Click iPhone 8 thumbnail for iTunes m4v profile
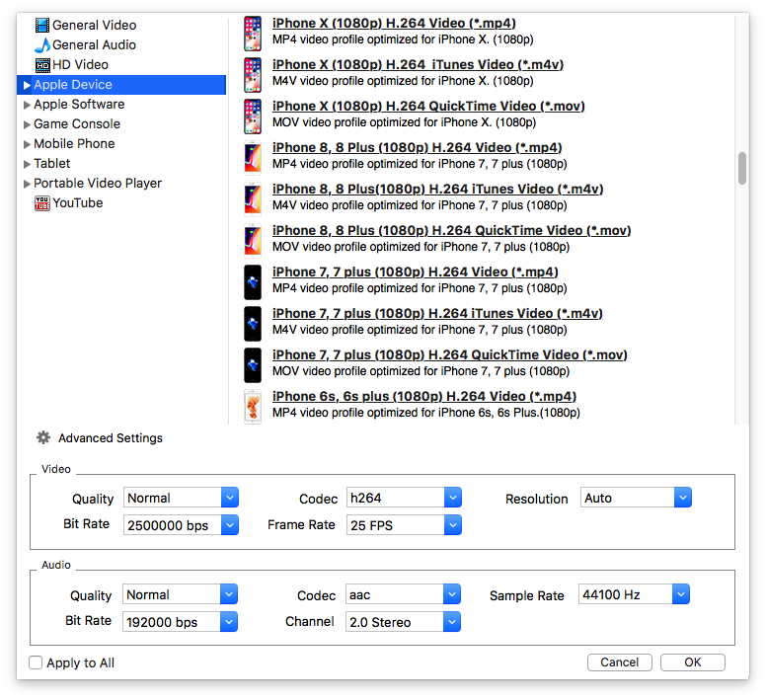 253,199
